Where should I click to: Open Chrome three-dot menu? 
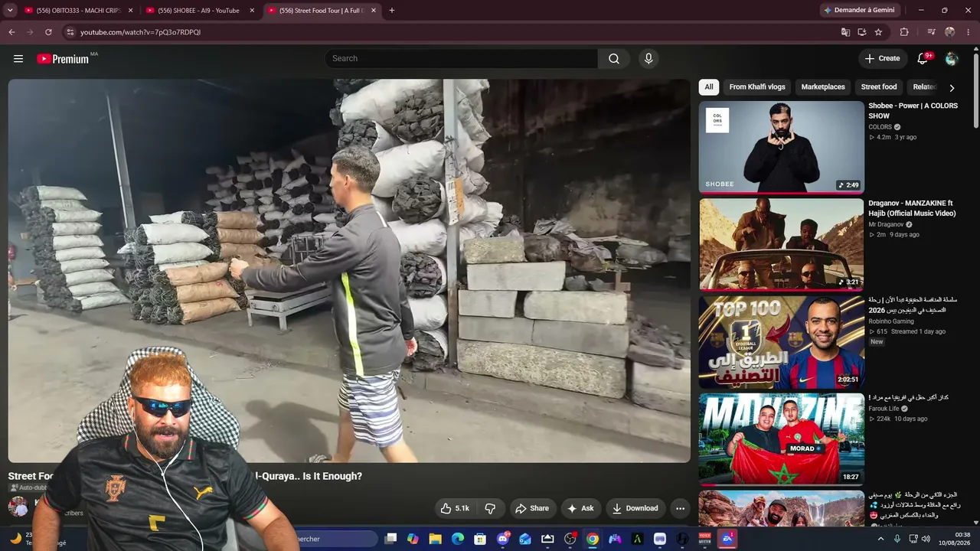point(969,32)
